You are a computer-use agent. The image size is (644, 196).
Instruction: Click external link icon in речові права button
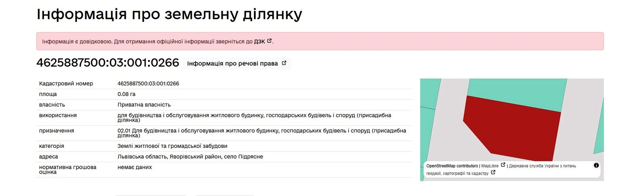pyautogui.click(x=284, y=63)
